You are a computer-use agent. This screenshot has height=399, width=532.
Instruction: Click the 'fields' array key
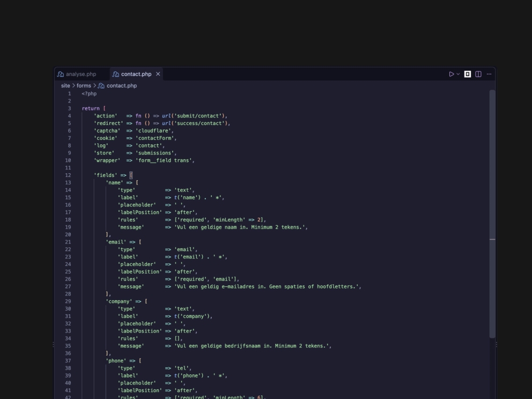click(106, 175)
